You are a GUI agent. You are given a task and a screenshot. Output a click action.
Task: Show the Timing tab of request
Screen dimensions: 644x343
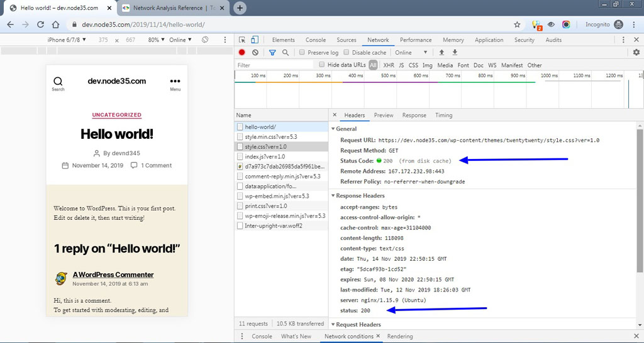[x=443, y=116]
